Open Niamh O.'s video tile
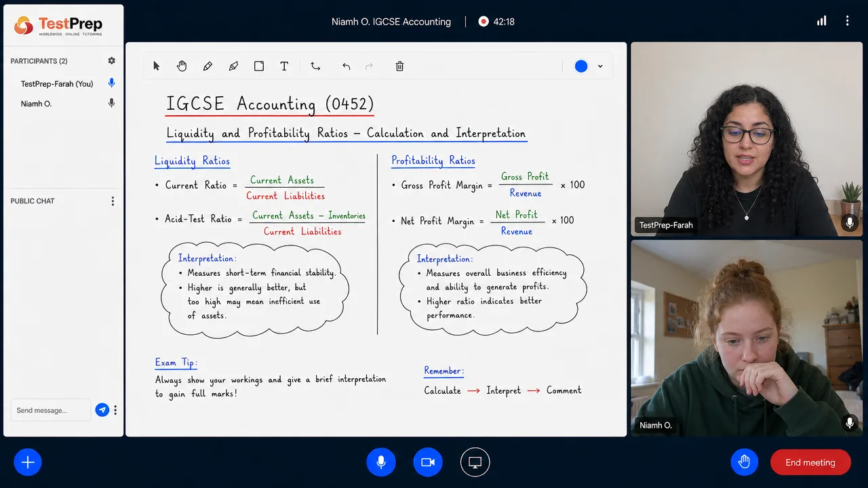The width and height of the screenshot is (868, 488). click(747, 338)
